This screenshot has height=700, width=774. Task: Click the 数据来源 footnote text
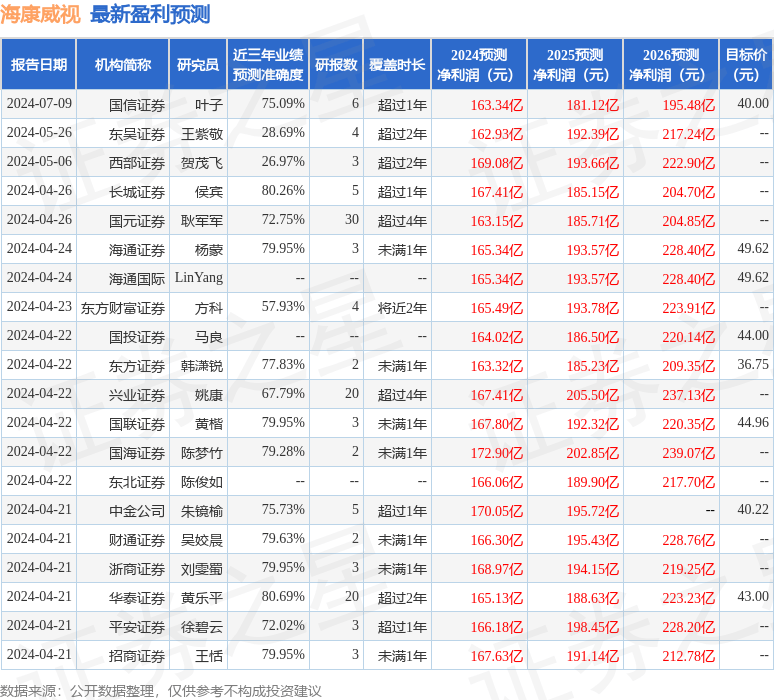tap(161, 691)
